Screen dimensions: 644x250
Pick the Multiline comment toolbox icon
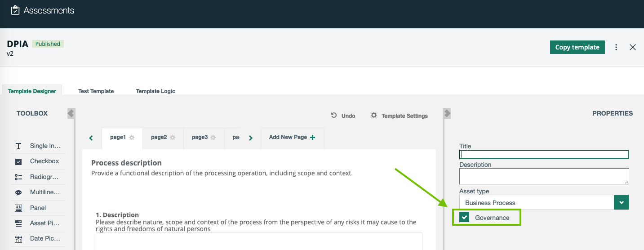18,192
